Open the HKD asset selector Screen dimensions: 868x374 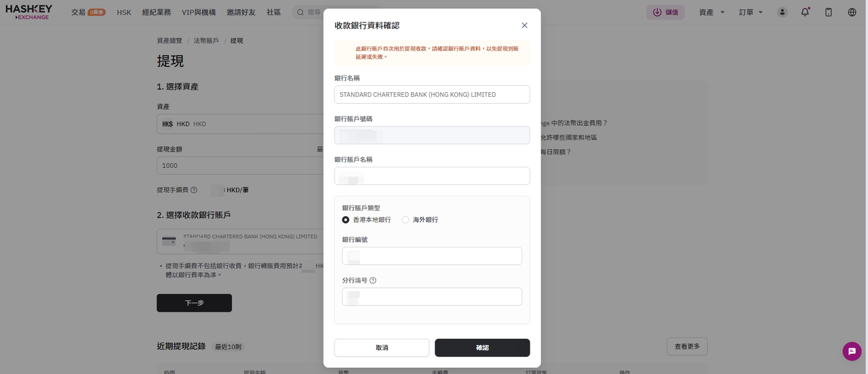(241, 124)
